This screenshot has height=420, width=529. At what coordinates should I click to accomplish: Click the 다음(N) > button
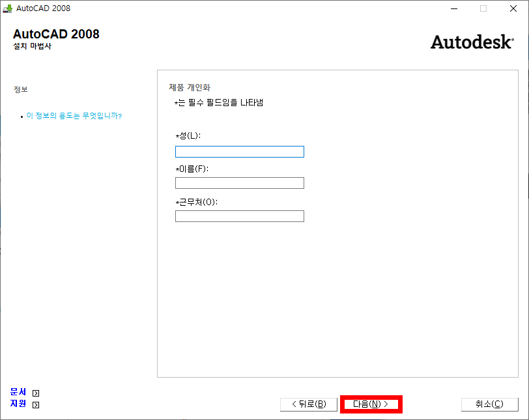(x=371, y=404)
